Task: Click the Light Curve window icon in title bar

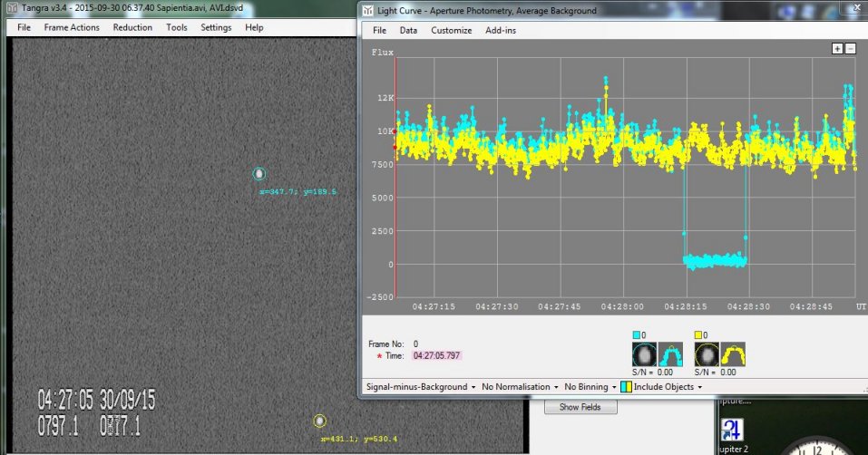Action: click(x=368, y=11)
